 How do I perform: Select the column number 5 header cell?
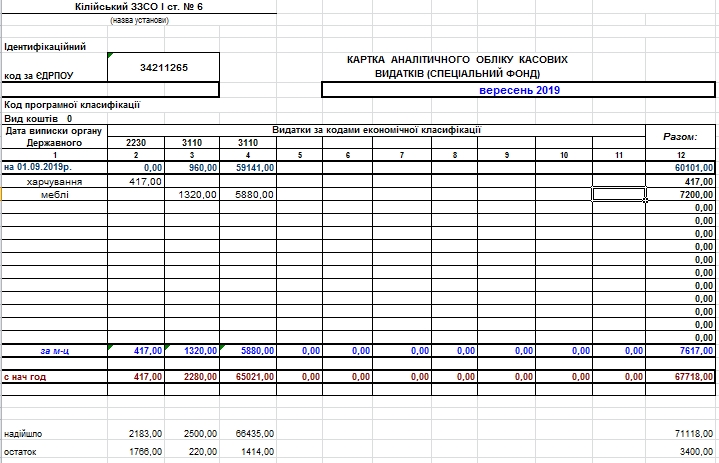(299, 155)
